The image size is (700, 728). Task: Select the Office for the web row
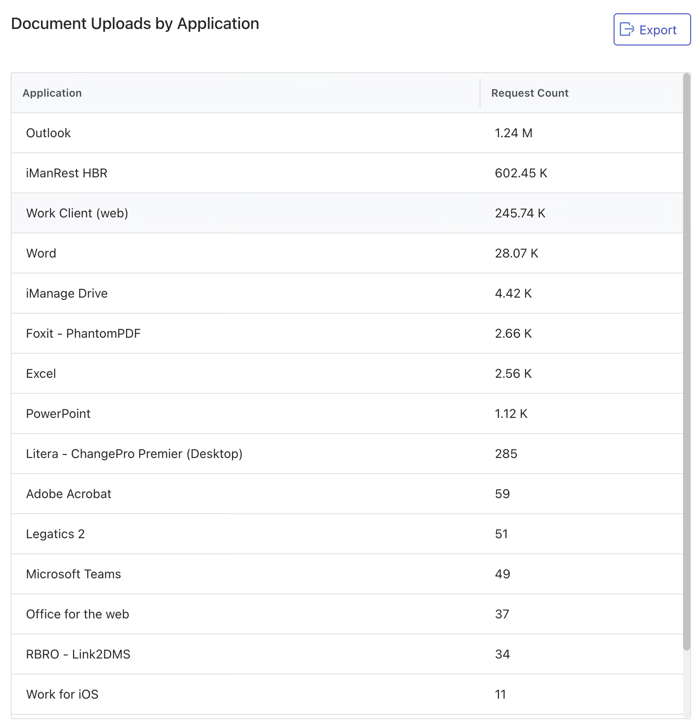tap(347, 614)
